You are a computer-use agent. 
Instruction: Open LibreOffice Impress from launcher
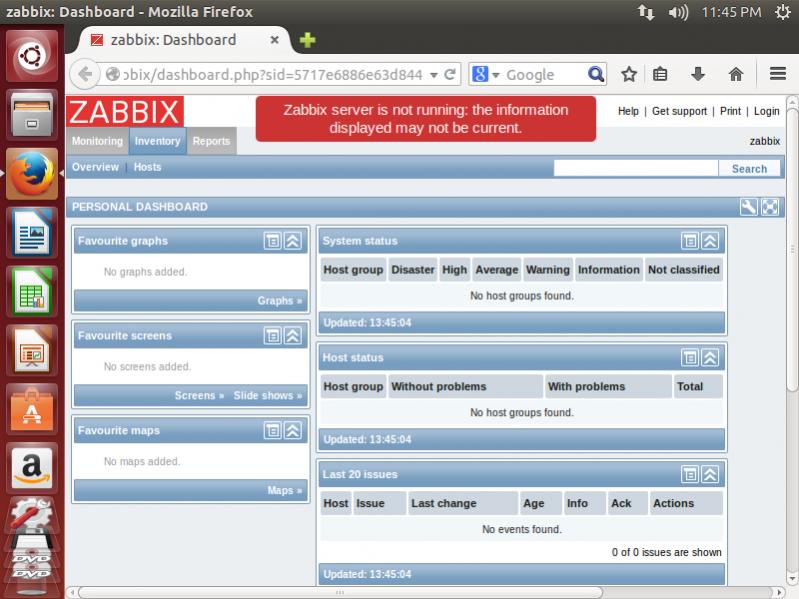click(32, 350)
